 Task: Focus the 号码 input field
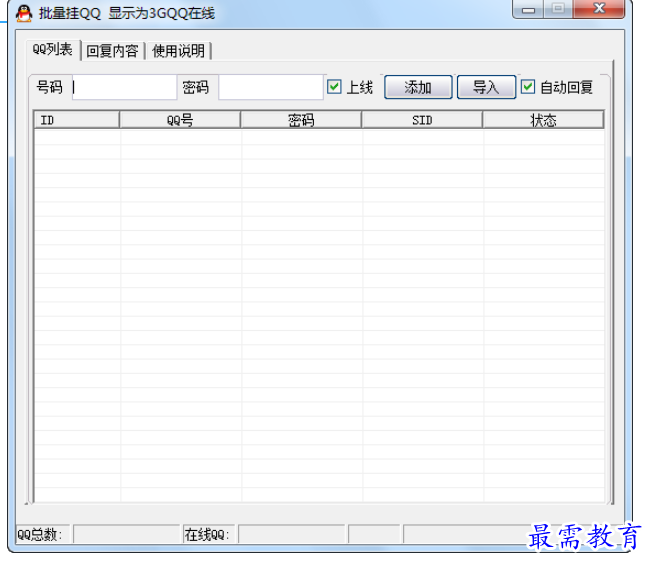click(124, 87)
